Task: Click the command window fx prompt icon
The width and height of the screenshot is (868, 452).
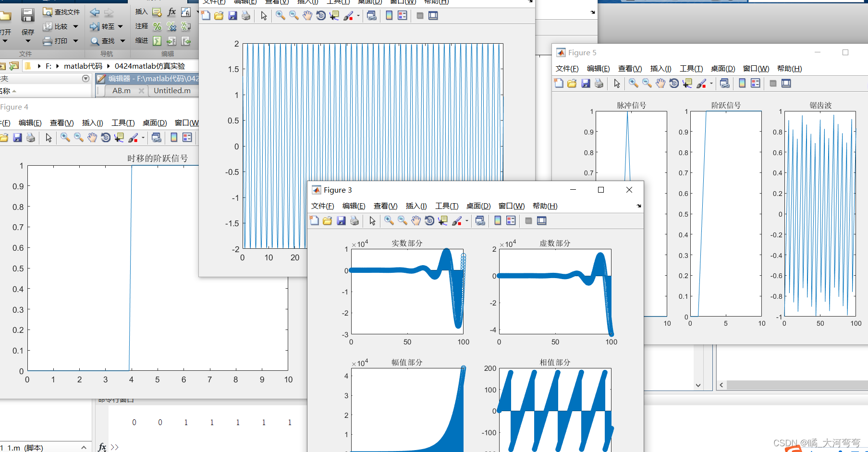Action: (x=102, y=447)
